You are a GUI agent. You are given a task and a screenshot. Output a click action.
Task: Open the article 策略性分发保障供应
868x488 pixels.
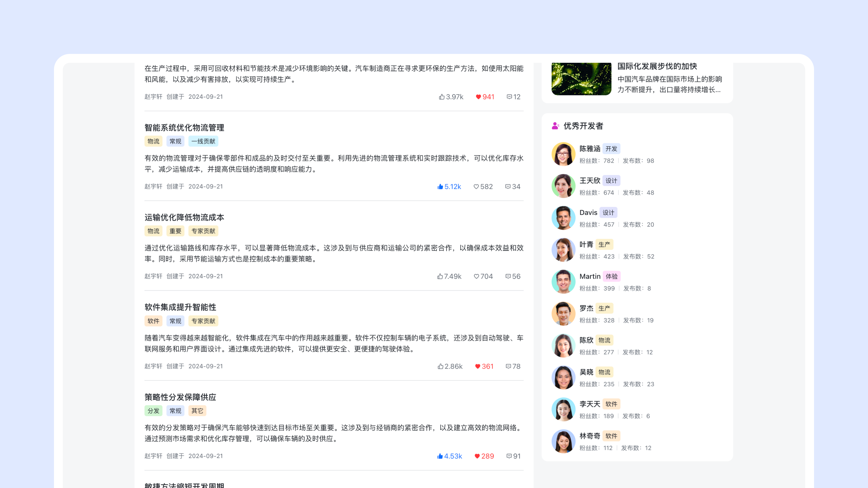click(x=180, y=397)
